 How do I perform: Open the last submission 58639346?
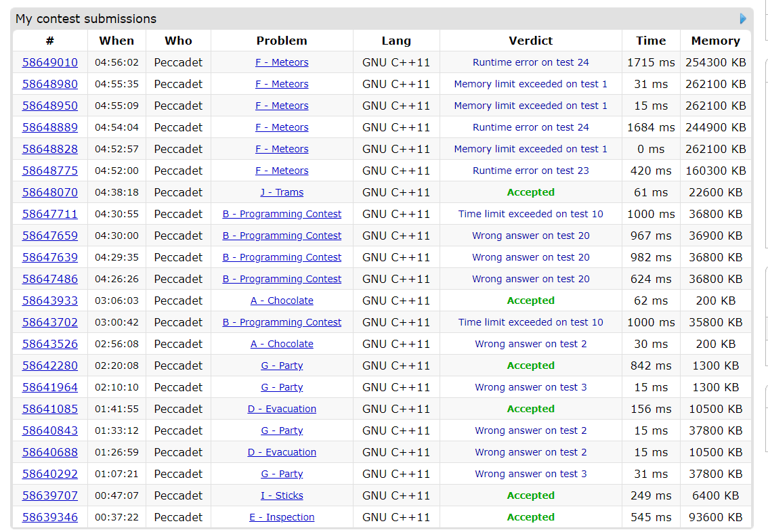pos(49,517)
